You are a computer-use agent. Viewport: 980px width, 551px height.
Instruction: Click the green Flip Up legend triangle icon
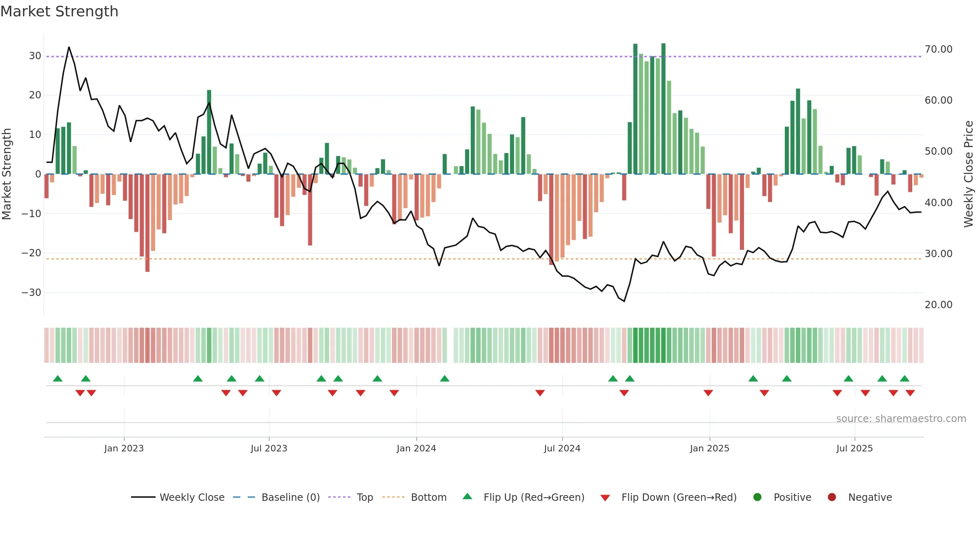click(x=468, y=497)
